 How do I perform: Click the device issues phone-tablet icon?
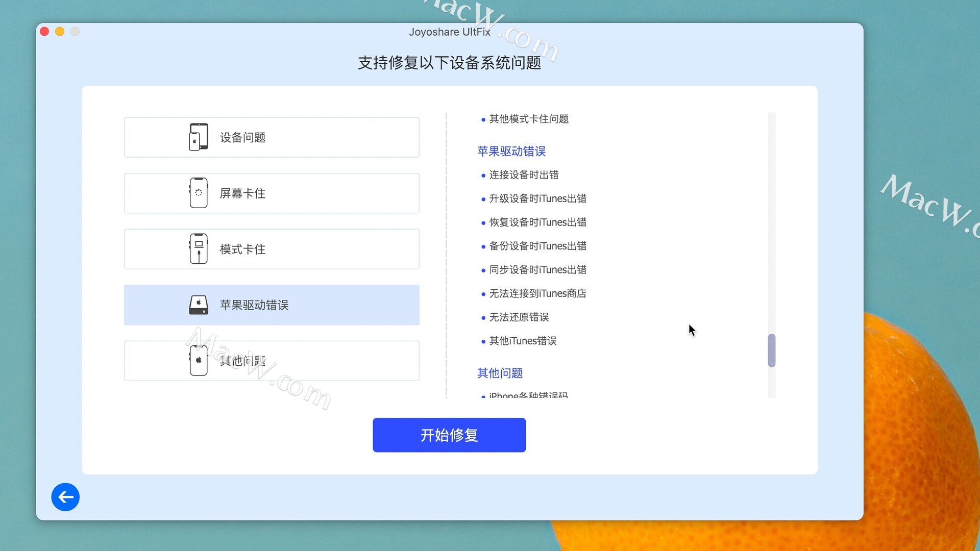point(199,137)
